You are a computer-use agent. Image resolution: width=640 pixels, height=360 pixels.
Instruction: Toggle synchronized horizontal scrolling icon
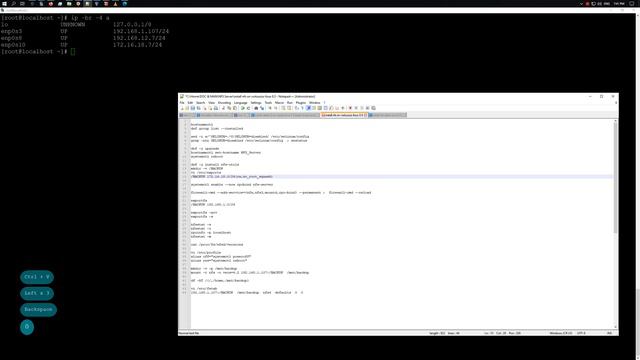(x=289, y=108)
